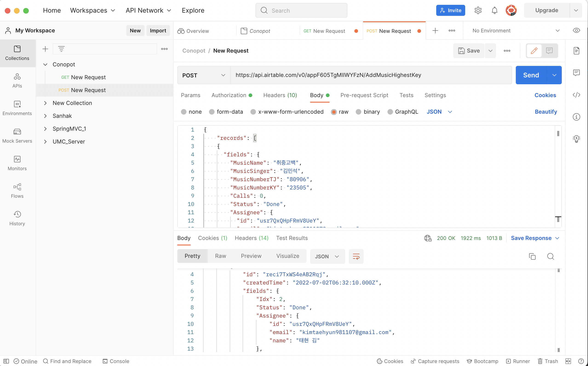Open the Mock Servers sidebar panel
Viewport: 588px width, 366px height.
17,135
